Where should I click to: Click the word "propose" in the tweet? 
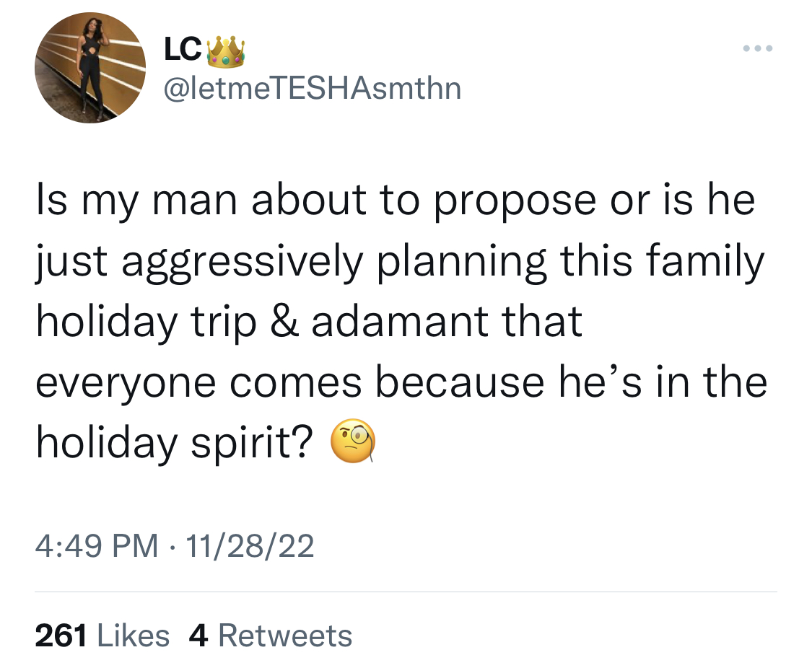click(x=515, y=203)
